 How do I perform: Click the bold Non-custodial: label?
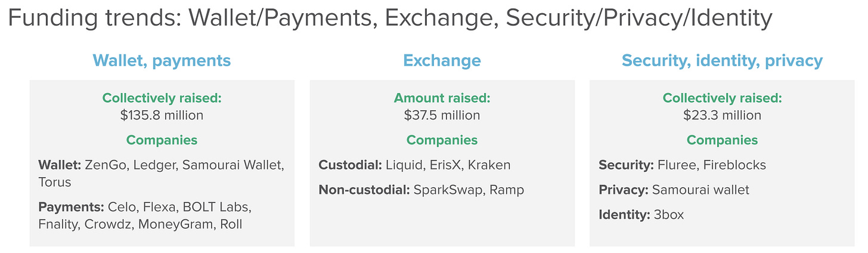click(362, 190)
